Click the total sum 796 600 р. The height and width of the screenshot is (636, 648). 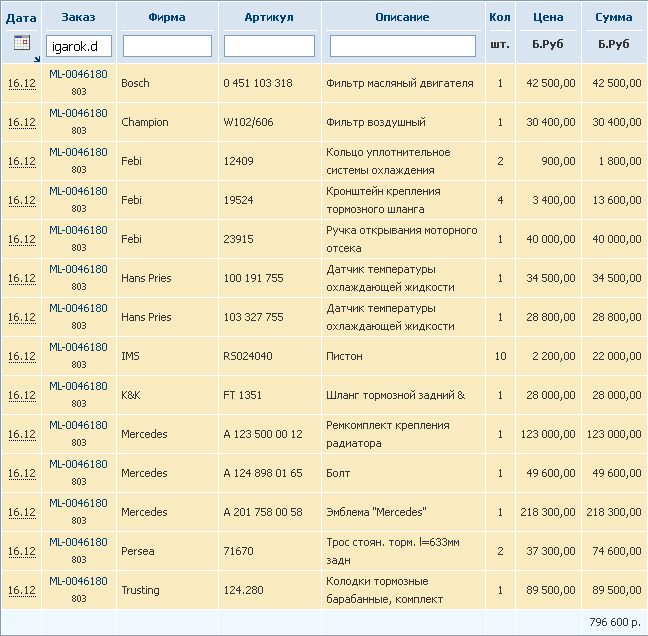[x=615, y=622]
